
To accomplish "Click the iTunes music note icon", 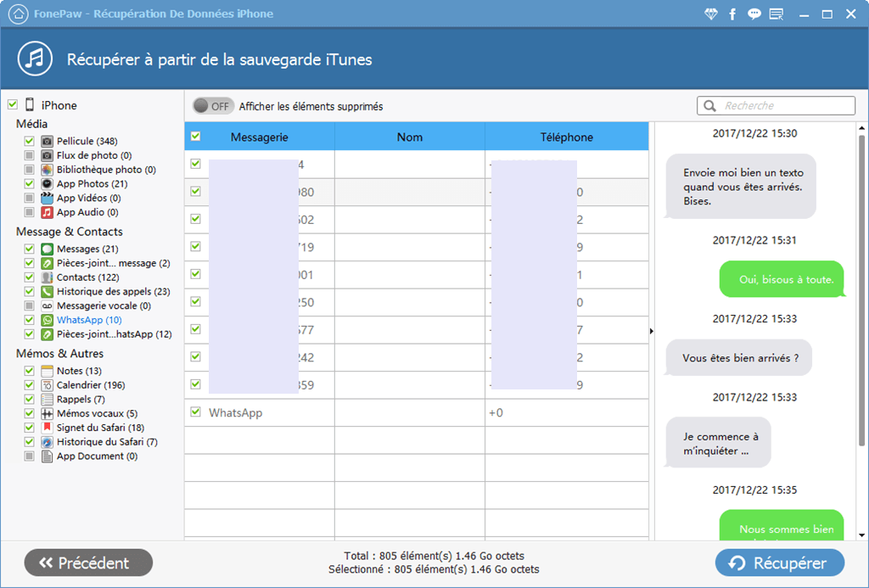I will coord(35,59).
